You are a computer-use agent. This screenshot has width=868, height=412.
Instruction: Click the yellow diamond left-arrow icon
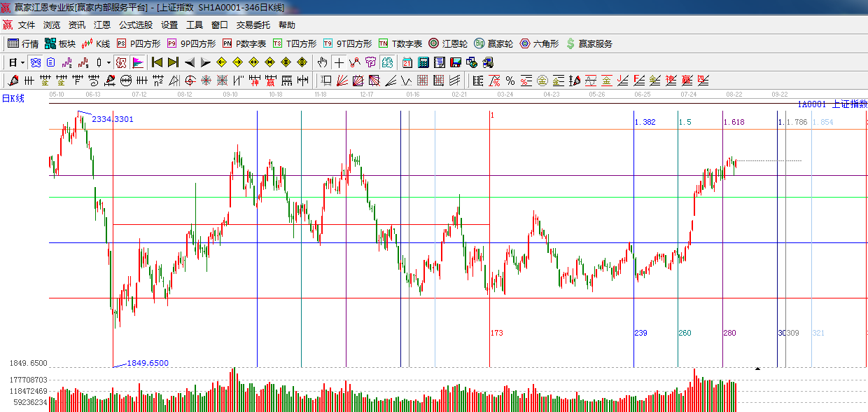(222, 62)
